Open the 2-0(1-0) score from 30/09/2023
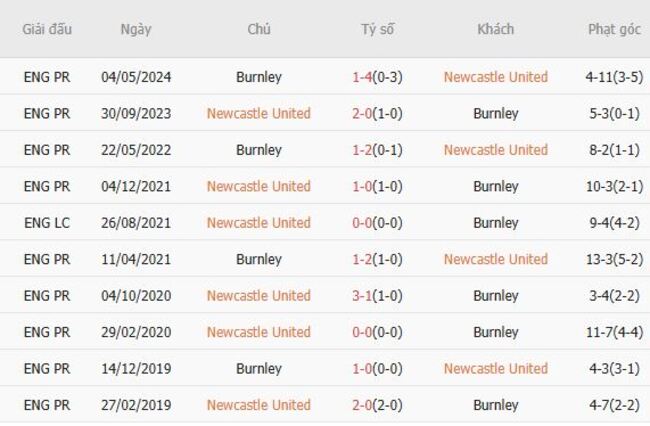Viewport: 650px width, 426px height. click(x=377, y=114)
